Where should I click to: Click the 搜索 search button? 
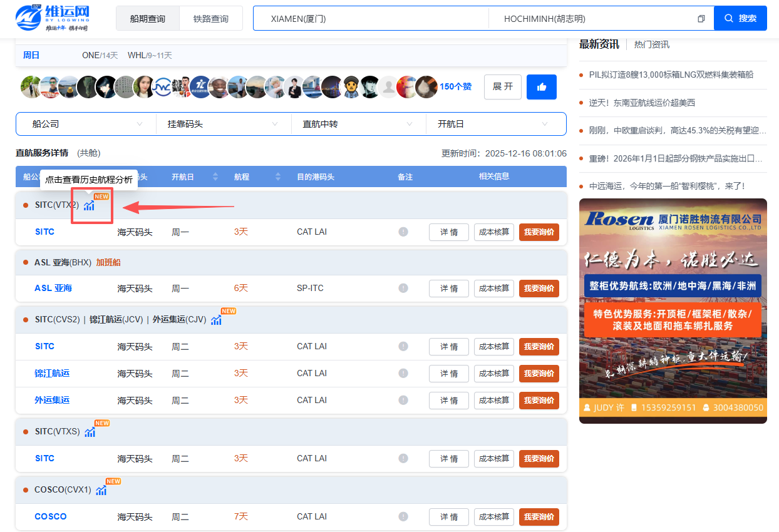pyautogui.click(x=740, y=19)
